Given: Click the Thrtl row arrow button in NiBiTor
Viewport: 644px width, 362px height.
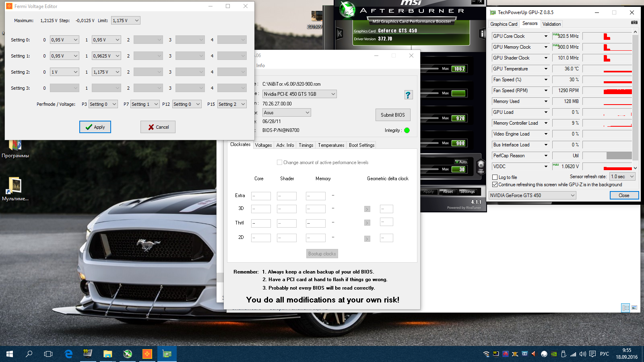Looking at the screenshot, I should (367, 223).
